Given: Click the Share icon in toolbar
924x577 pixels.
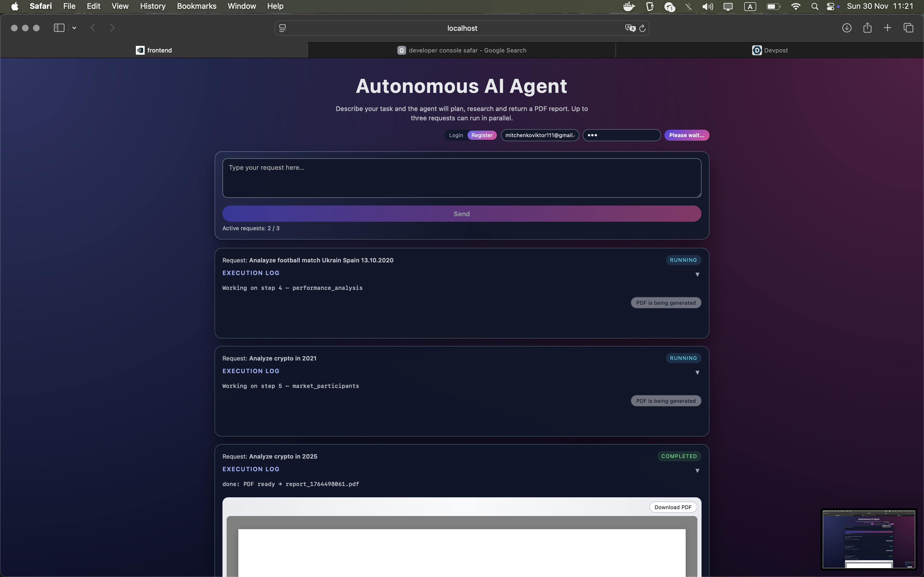Looking at the screenshot, I should coord(867,28).
